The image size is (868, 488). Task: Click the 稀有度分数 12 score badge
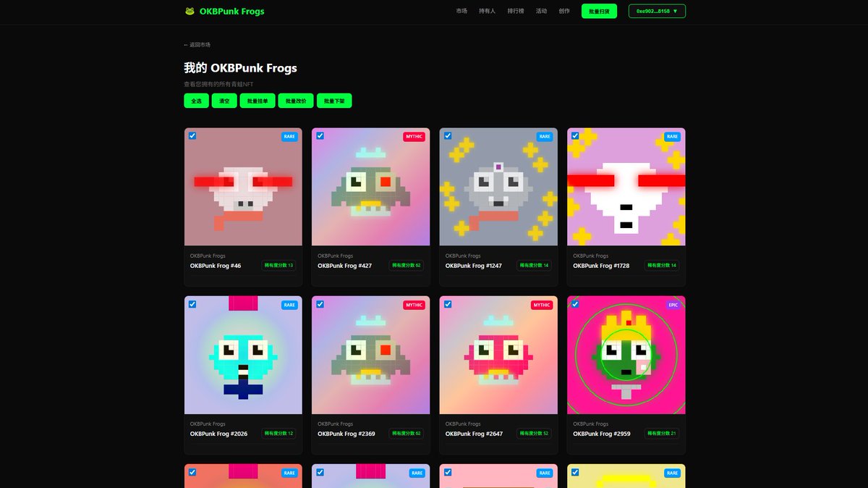point(278,434)
